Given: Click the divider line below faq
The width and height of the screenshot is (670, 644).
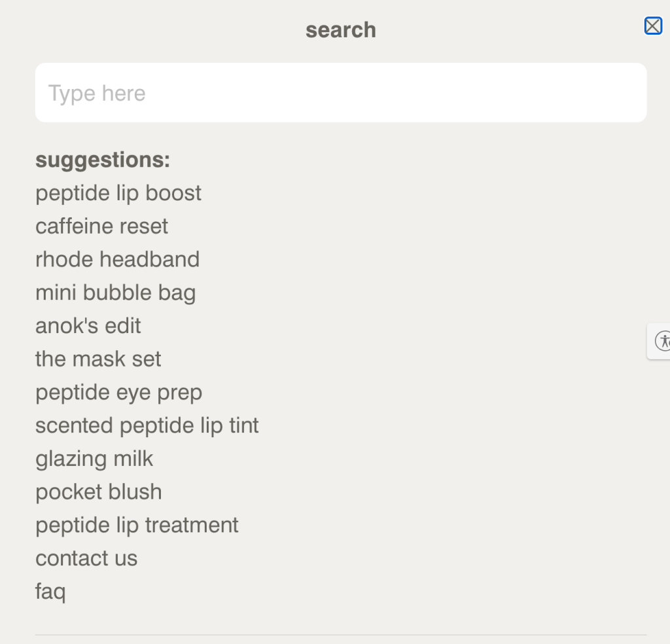Looking at the screenshot, I should pyautogui.click(x=340, y=635).
